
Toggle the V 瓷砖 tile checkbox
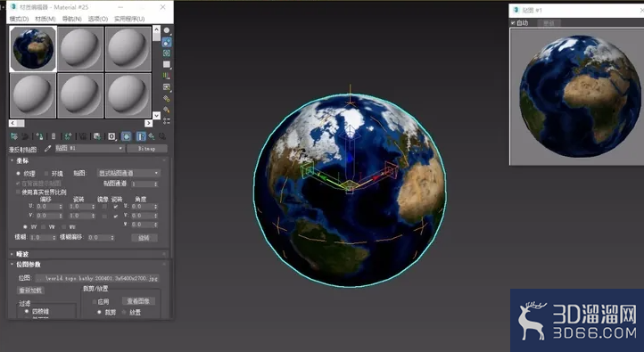(116, 216)
